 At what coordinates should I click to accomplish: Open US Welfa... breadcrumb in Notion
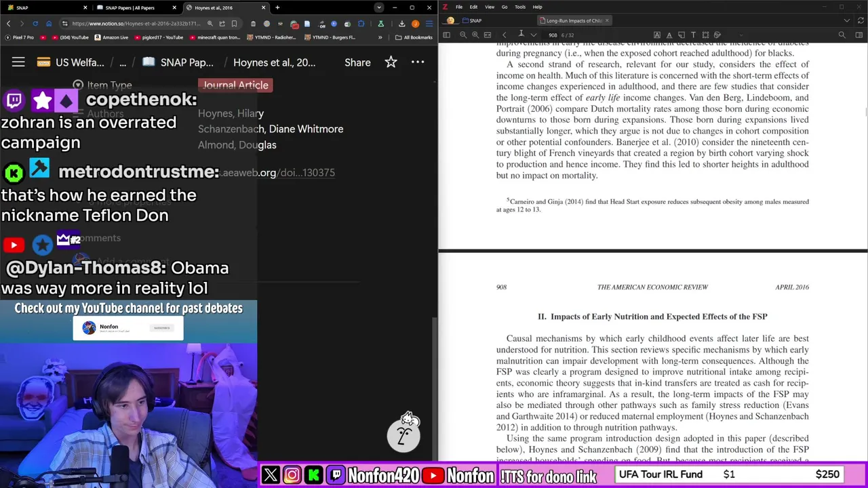(71, 62)
